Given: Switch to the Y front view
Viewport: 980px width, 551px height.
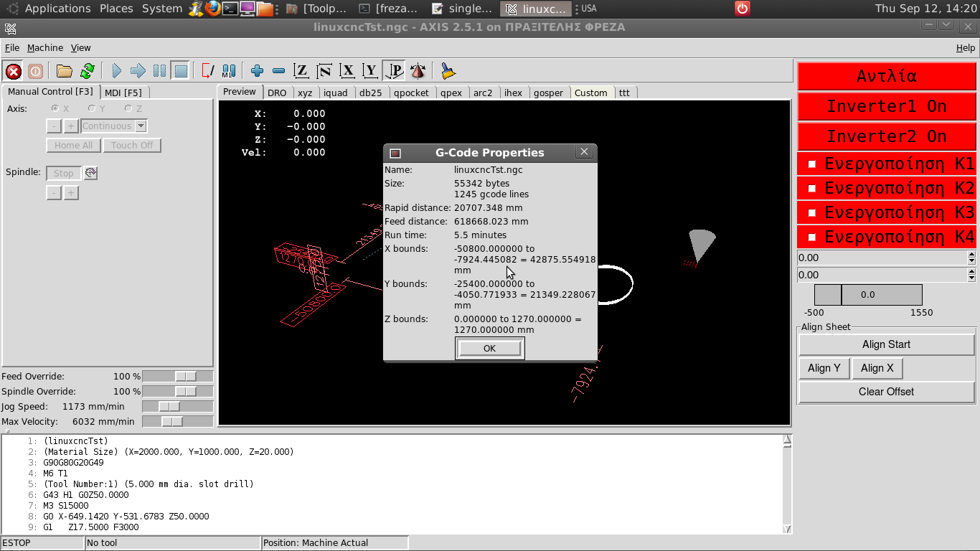Looking at the screenshot, I should coord(371,71).
